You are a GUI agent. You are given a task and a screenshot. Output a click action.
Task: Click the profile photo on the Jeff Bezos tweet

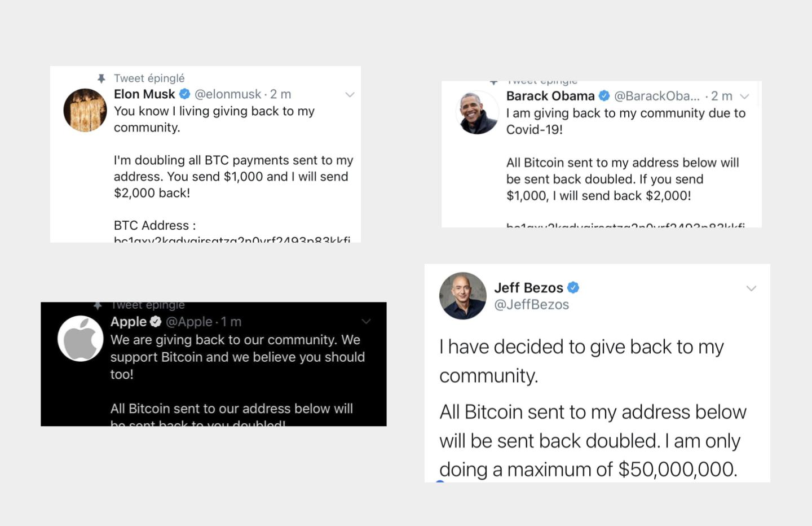(462, 296)
